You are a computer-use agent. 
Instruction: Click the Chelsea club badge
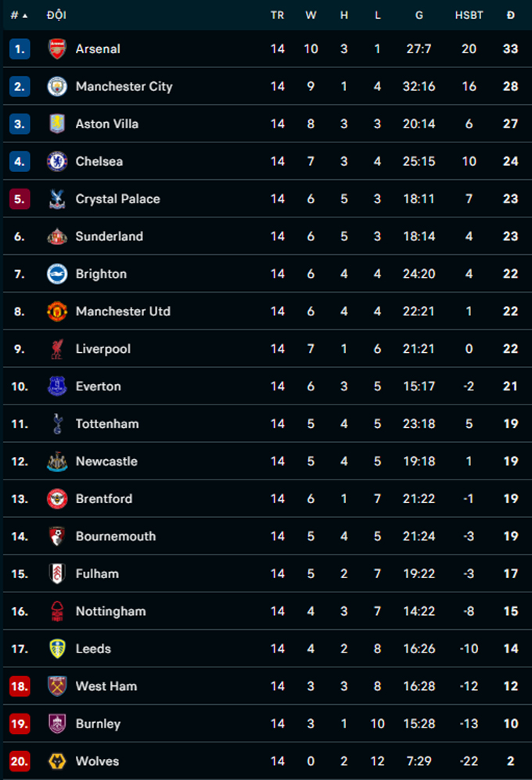[57, 161]
